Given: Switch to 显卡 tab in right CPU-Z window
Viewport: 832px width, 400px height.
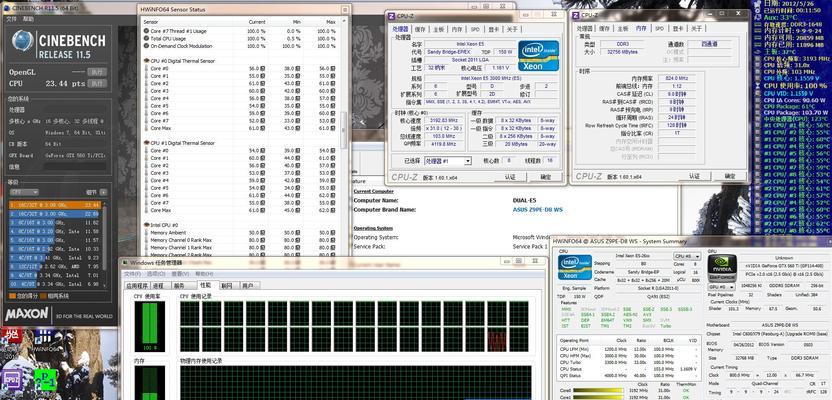Looking at the screenshot, I should (678, 29).
